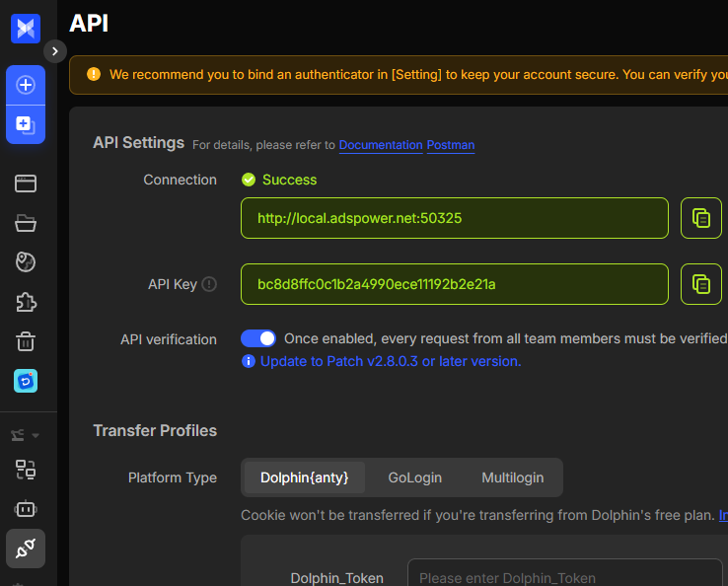
Task: Open the Profiles browser window icon
Action: (x=26, y=183)
